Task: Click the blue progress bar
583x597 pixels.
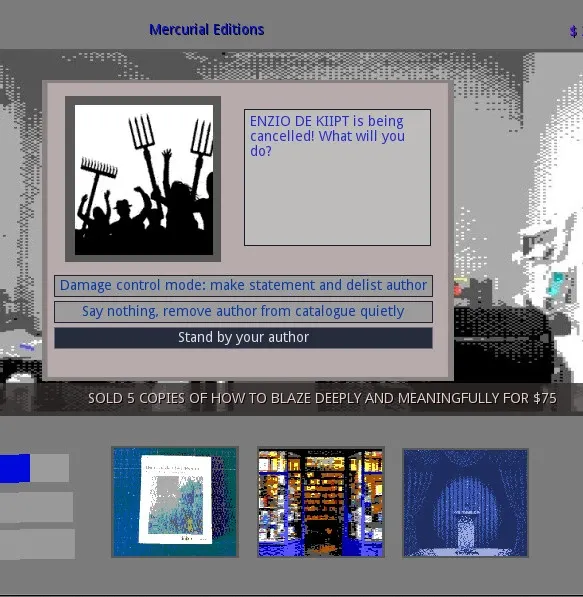Action: [x=34, y=468]
